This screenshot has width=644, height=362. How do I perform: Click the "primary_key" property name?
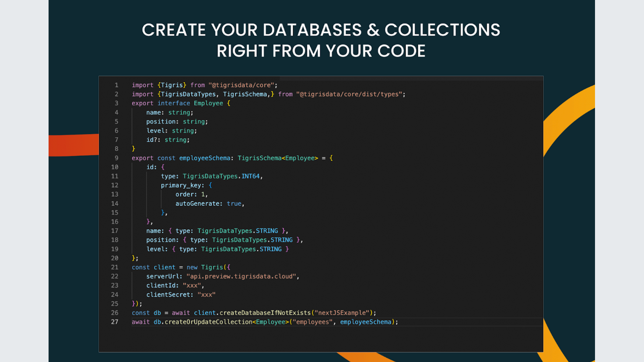tap(181, 185)
